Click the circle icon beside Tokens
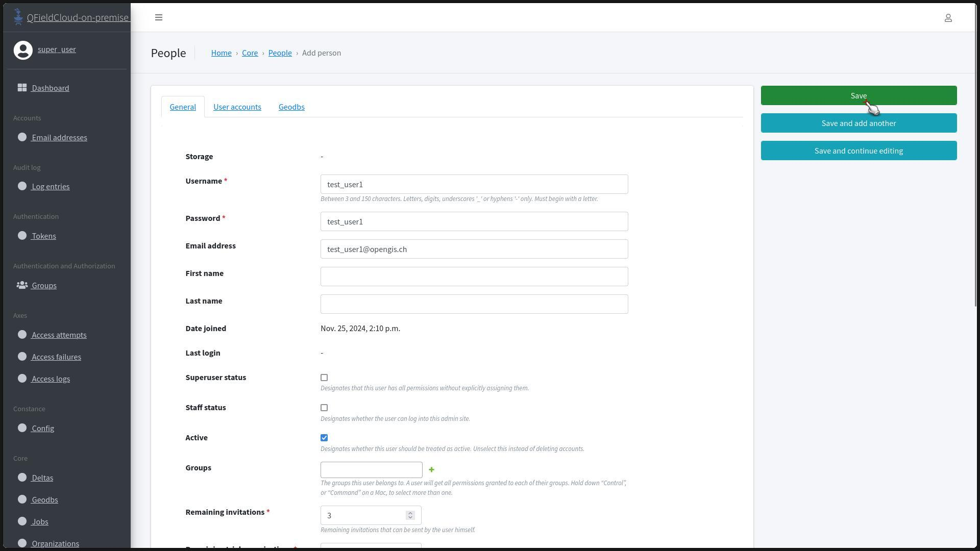980x551 pixels. coord(22,236)
